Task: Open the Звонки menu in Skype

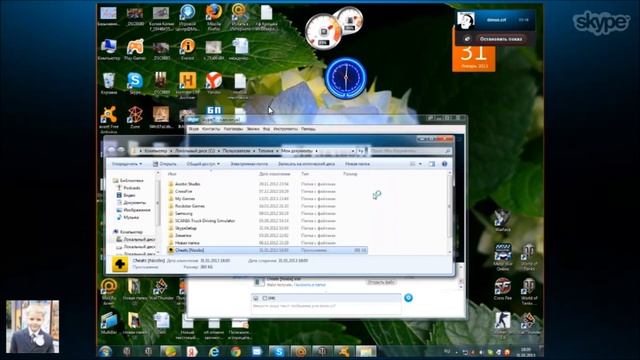Action: point(253,129)
